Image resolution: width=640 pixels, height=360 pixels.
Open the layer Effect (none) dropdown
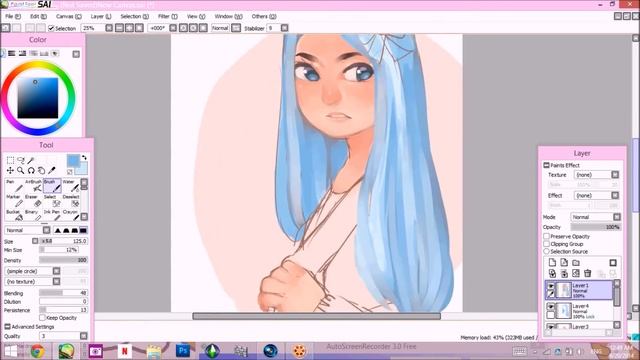coord(615,196)
